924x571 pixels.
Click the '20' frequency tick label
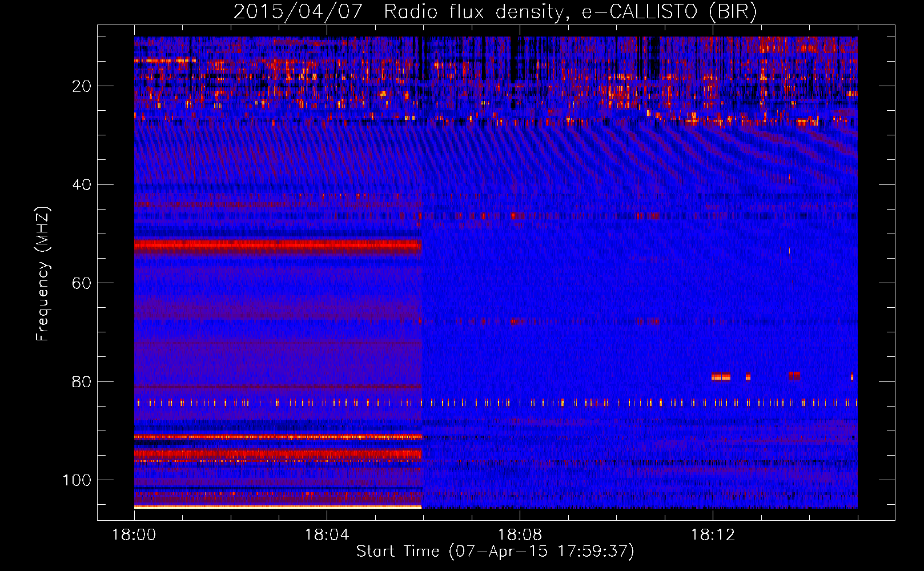82,86
